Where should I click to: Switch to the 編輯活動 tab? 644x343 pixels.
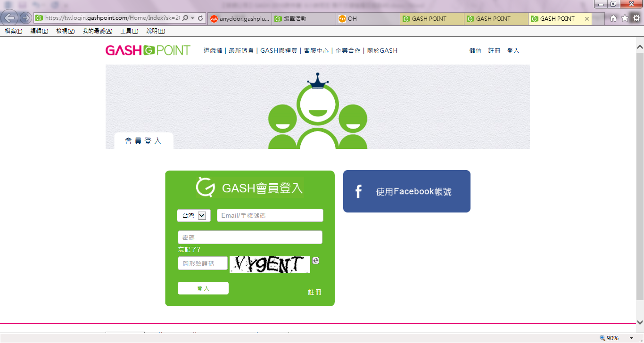pyautogui.click(x=304, y=19)
